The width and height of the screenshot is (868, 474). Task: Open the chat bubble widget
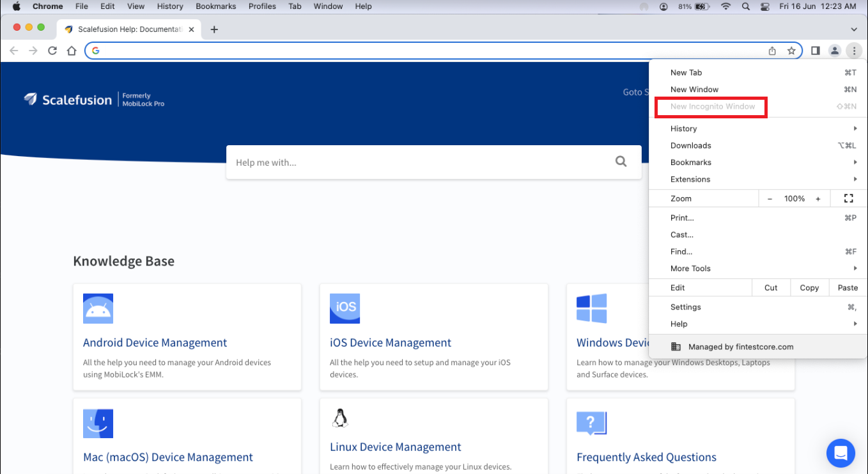(841, 453)
